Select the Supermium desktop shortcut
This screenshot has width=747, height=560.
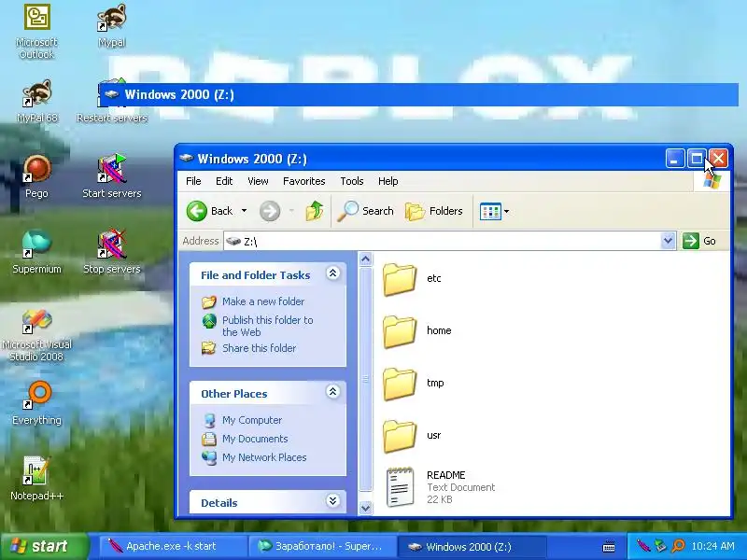pos(36,252)
